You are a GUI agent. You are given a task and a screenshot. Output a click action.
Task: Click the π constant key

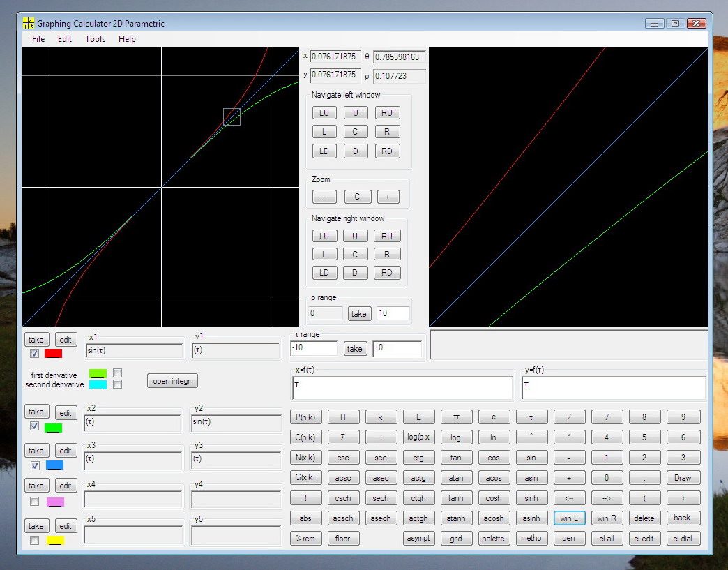(456, 417)
